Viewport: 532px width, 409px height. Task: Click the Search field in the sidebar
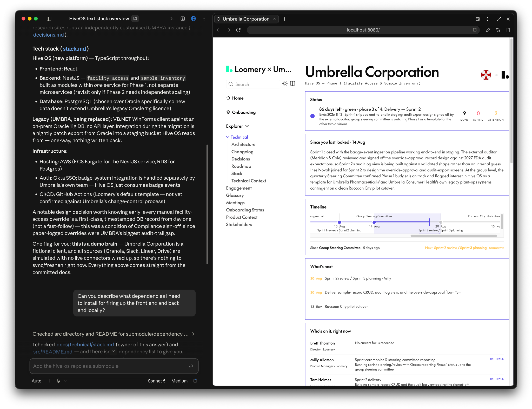(253, 84)
